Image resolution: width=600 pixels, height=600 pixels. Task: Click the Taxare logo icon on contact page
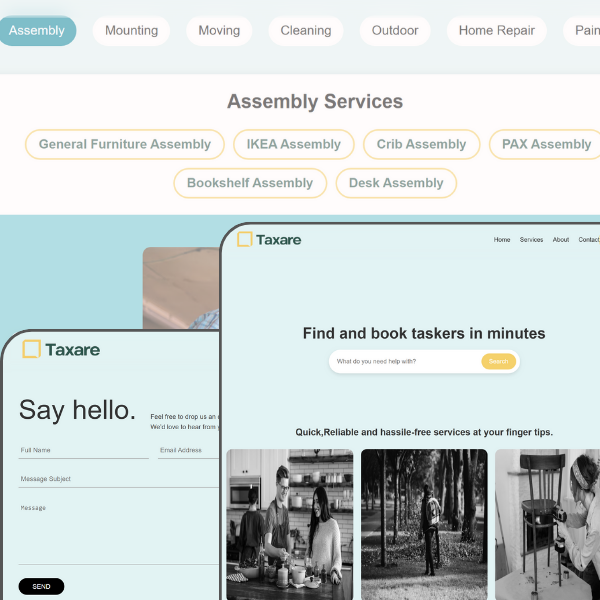31,349
